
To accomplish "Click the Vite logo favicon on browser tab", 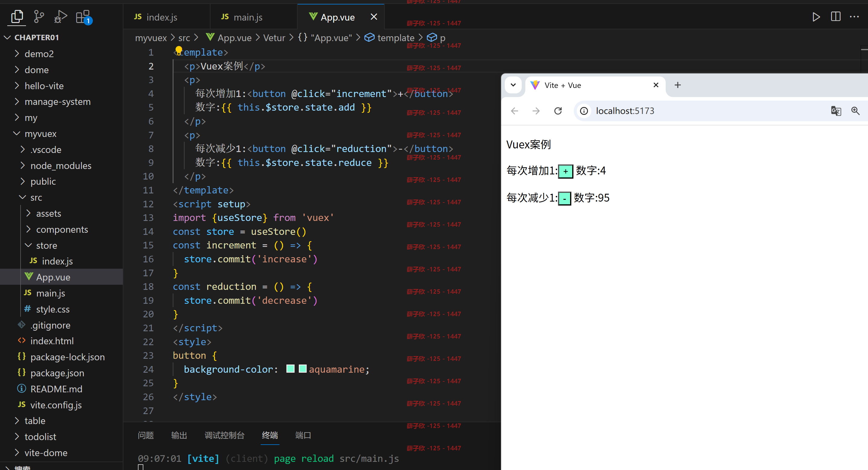I will (x=535, y=85).
